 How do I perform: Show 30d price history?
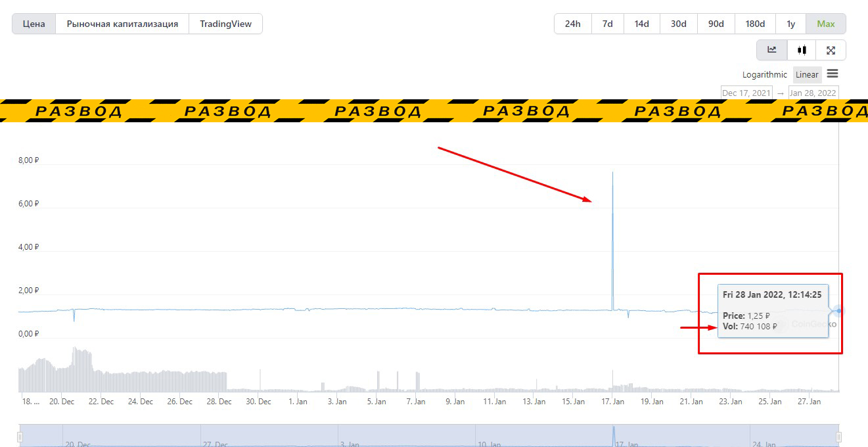coord(678,24)
